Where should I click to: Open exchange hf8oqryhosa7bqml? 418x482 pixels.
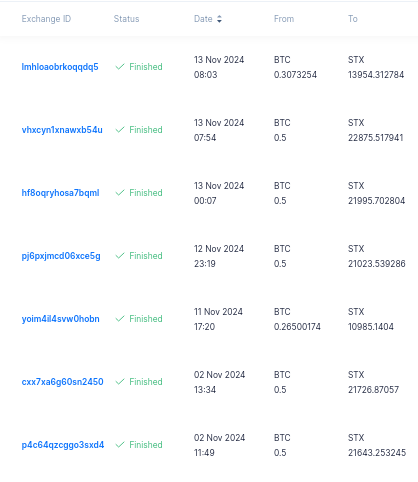60,193
